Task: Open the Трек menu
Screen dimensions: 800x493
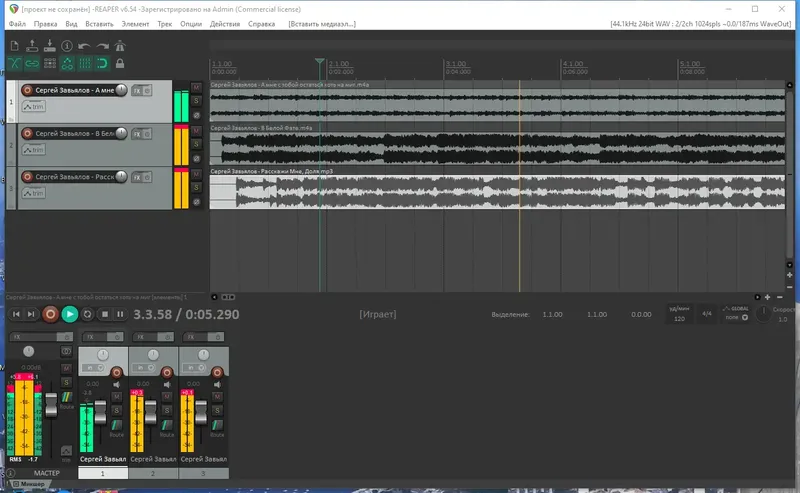Action: point(164,24)
